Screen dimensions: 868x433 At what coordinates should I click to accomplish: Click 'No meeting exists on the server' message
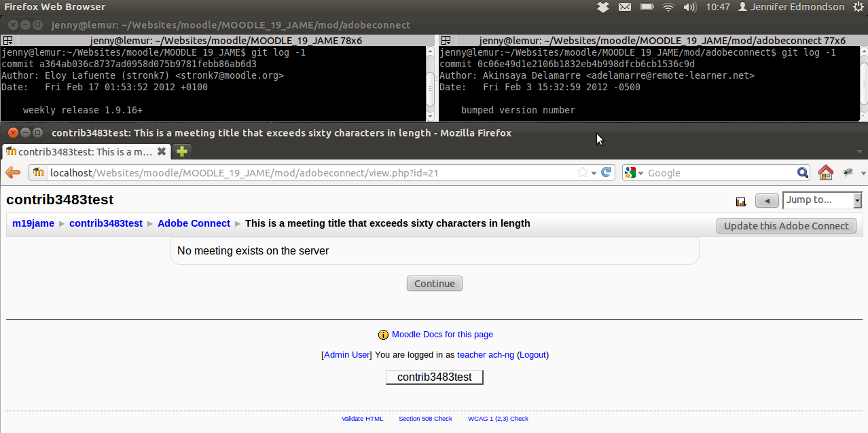253,251
